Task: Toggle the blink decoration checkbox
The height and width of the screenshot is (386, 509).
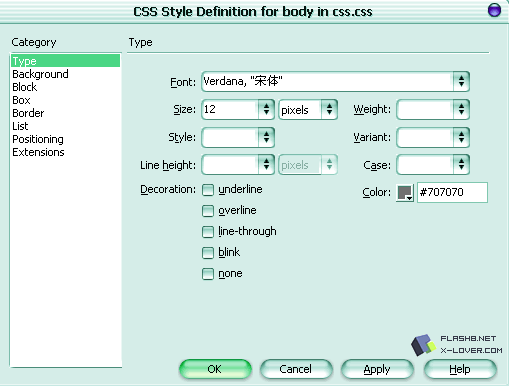Action: pos(208,253)
